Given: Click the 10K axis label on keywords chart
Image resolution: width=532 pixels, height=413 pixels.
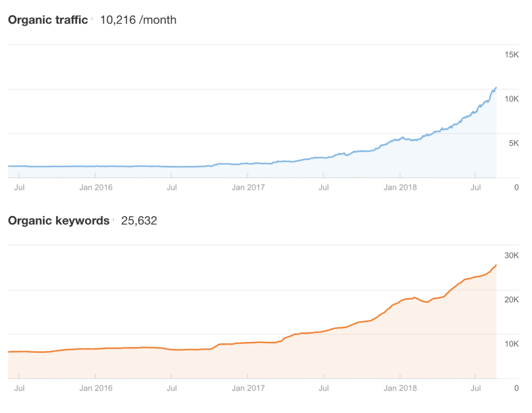Looking at the screenshot, I should 511,344.
